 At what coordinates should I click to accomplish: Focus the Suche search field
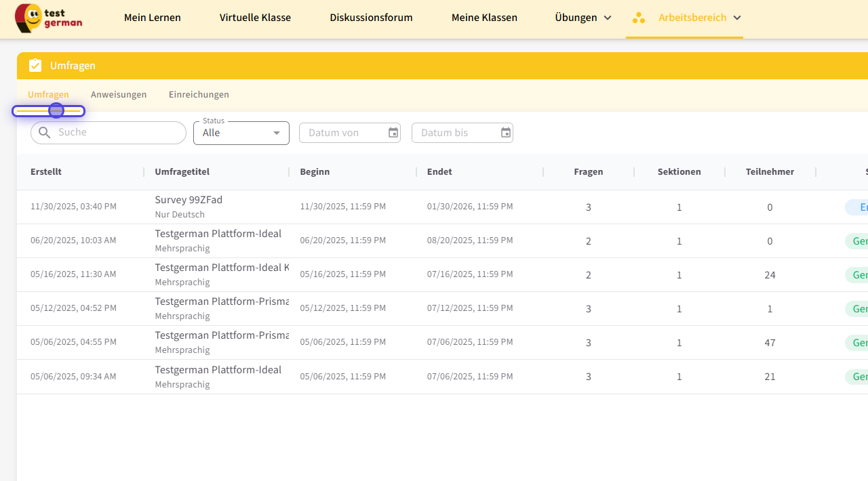115,133
